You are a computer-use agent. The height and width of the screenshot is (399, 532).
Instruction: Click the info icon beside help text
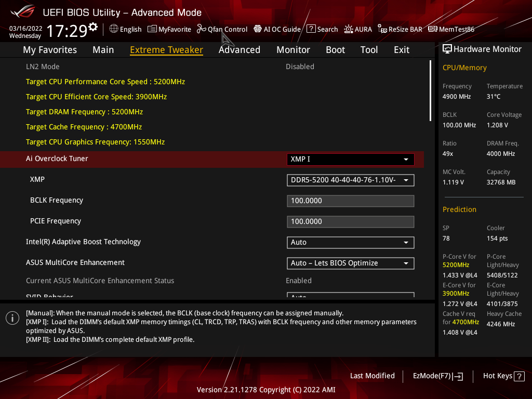[12, 318]
